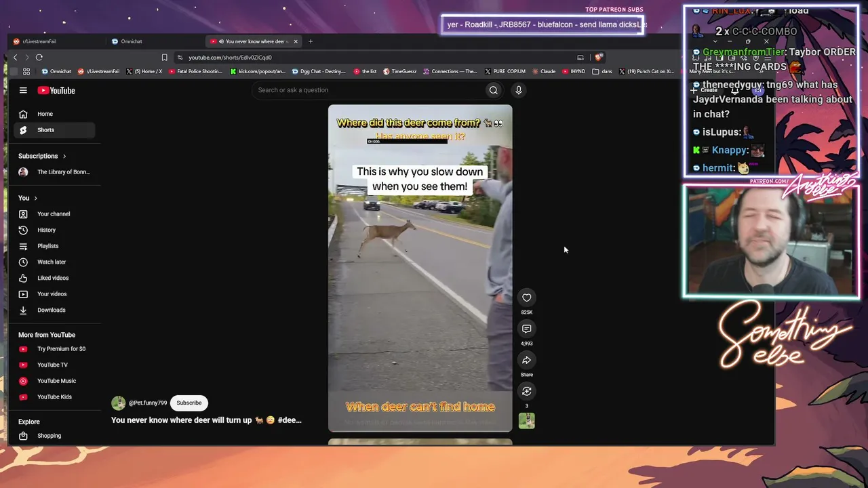Image resolution: width=868 pixels, height=488 pixels.
Task: Expand the Subscriptions section
Action: click(42, 156)
